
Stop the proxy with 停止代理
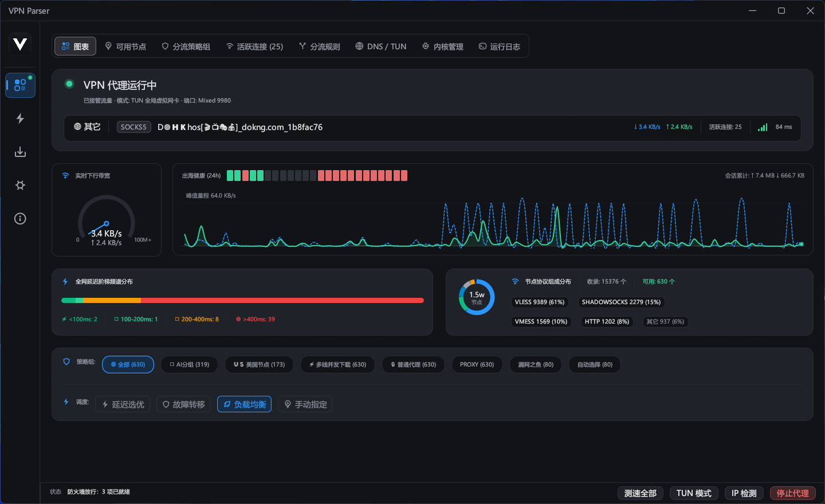793,493
